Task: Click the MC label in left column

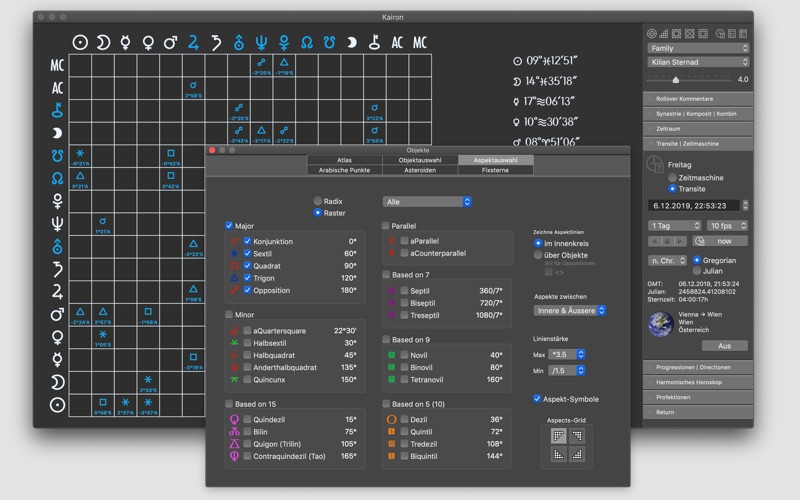Action: tap(57, 65)
